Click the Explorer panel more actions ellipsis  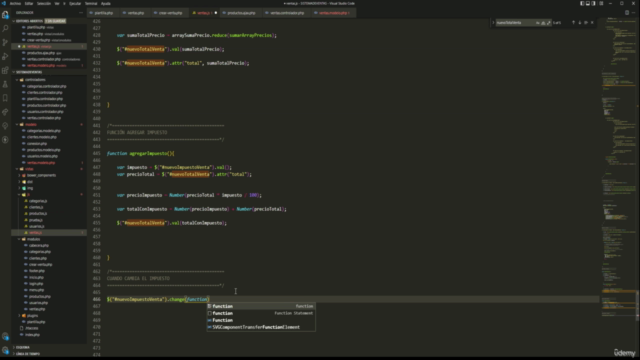click(81, 13)
